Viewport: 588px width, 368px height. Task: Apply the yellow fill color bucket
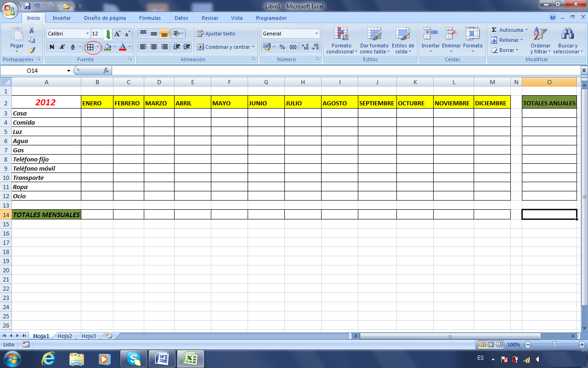(107, 47)
